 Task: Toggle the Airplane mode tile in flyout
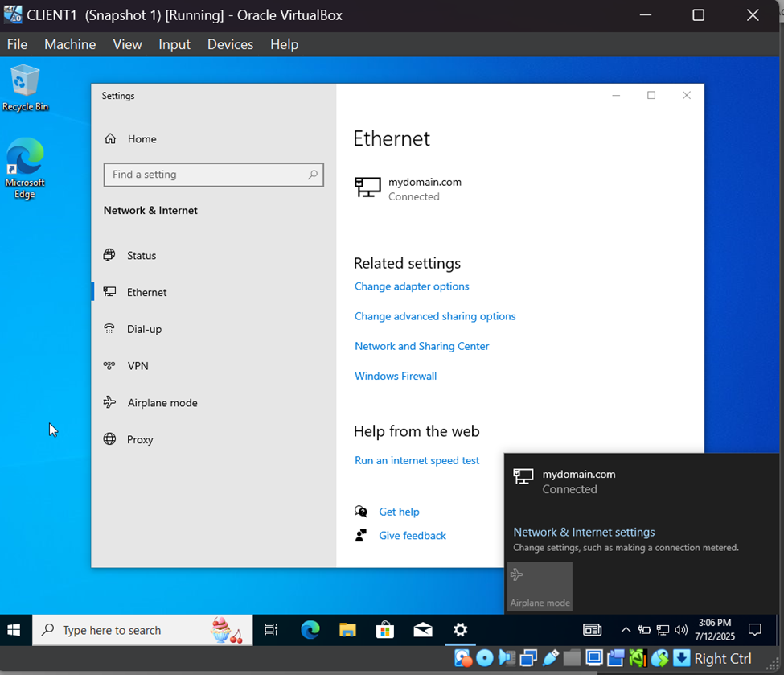point(540,587)
